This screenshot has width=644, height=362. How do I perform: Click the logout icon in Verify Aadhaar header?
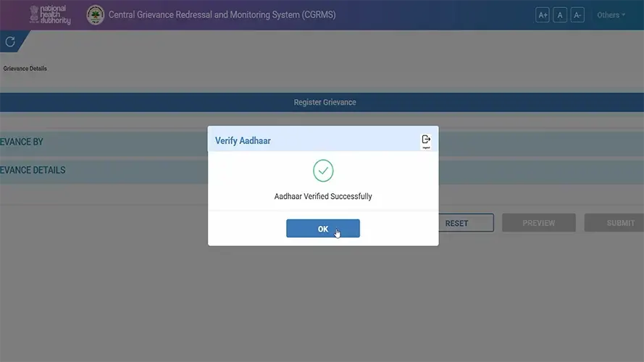click(x=426, y=141)
